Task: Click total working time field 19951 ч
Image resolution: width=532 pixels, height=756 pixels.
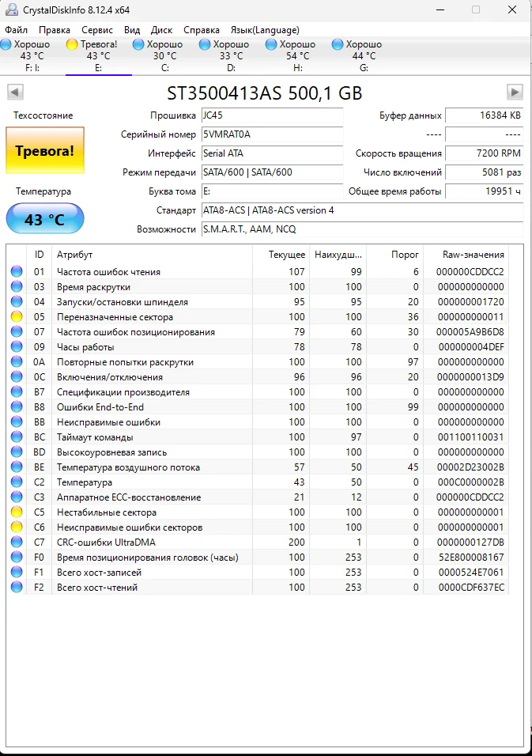Action: (485, 191)
